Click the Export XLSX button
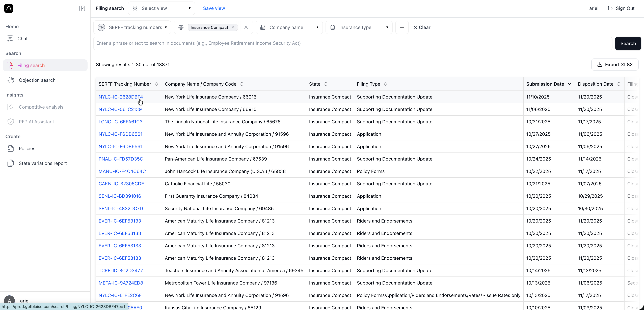644x310 pixels. [x=615, y=65]
